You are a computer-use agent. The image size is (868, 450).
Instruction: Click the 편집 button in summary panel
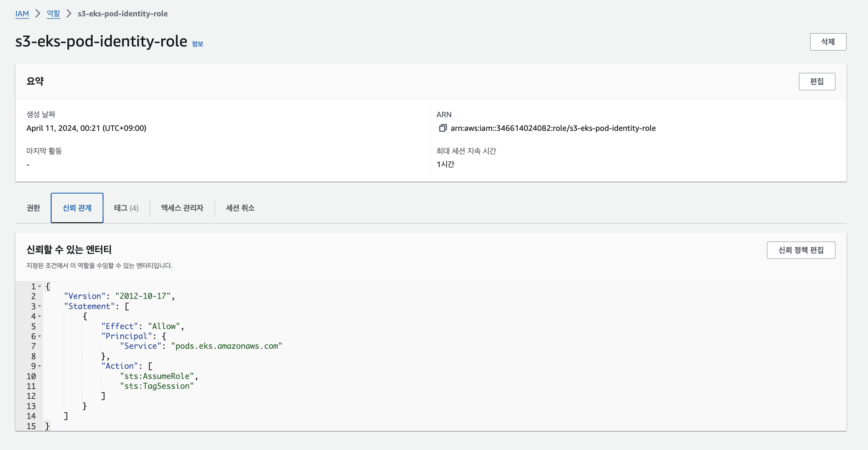pyautogui.click(x=817, y=82)
